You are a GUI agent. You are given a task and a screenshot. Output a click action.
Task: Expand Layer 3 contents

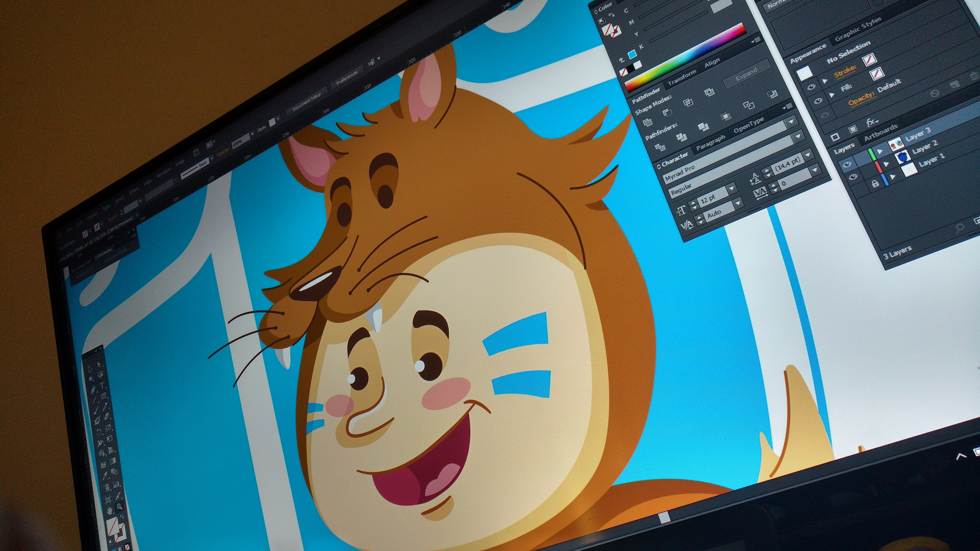pyautogui.click(x=879, y=151)
